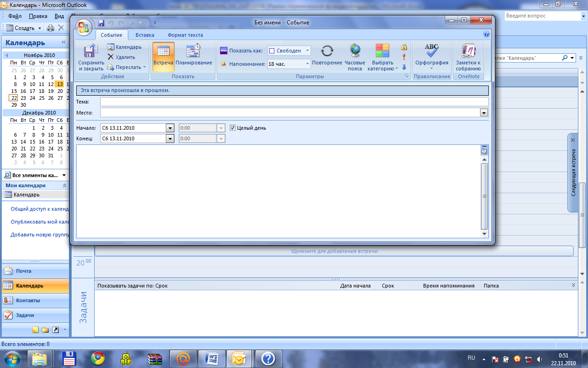
Task: Open Calendar (Календарь) ribbon button
Action: point(124,47)
